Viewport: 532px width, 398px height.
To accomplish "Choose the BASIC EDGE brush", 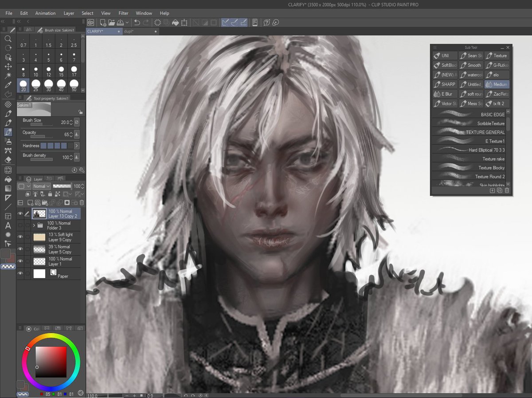I will point(469,114).
